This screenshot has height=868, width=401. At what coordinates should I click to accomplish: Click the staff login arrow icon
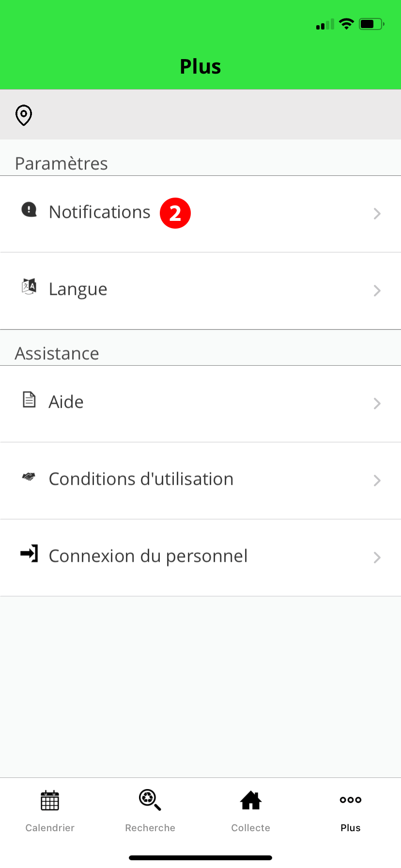tap(29, 553)
